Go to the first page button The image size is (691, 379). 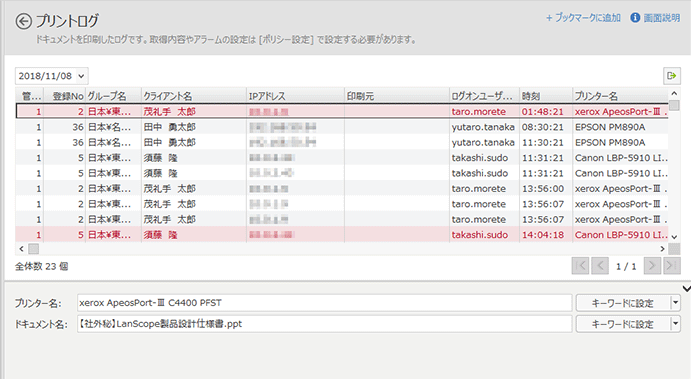coord(580,266)
